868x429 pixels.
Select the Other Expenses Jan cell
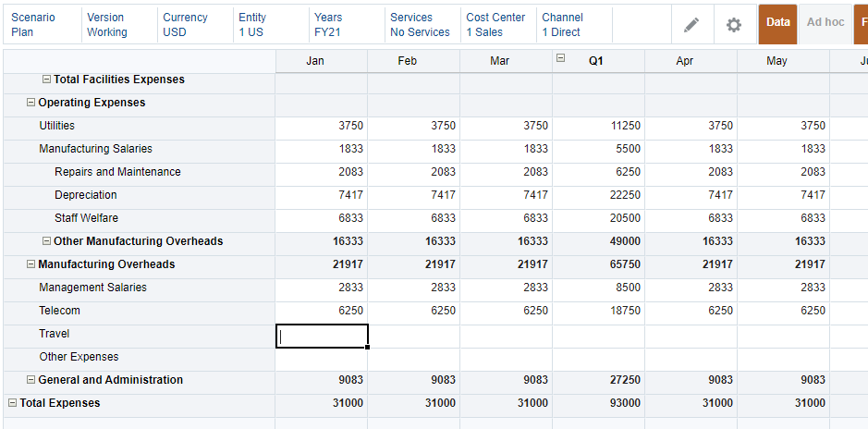[321, 360]
